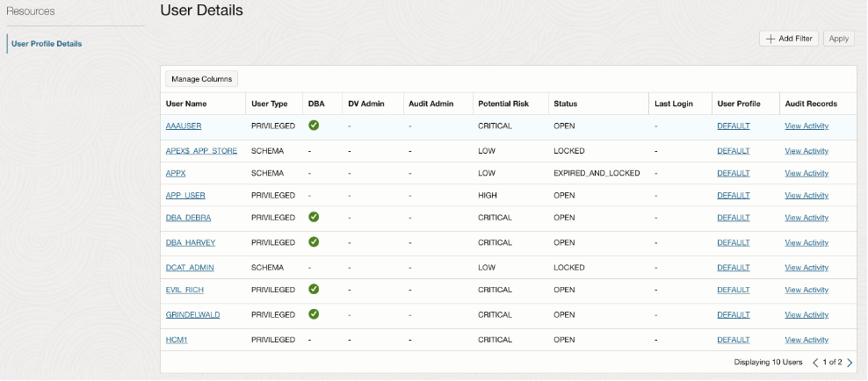868x381 pixels.
Task: View Activity for DBA_DEBRA
Action: (x=807, y=218)
